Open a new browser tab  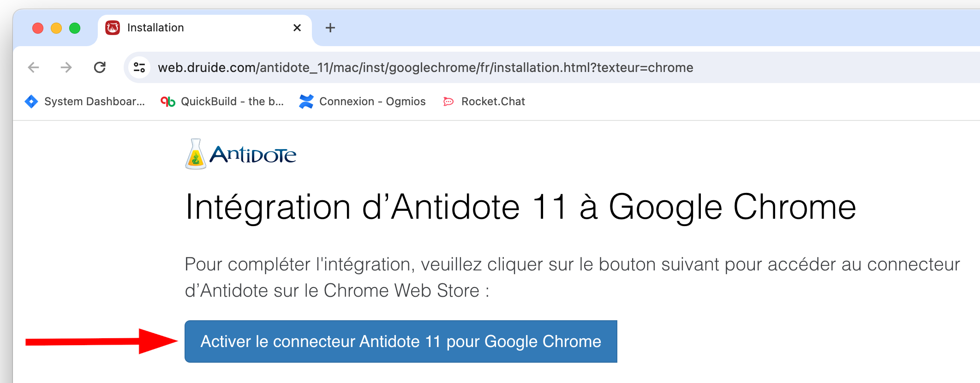coord(330,28)
